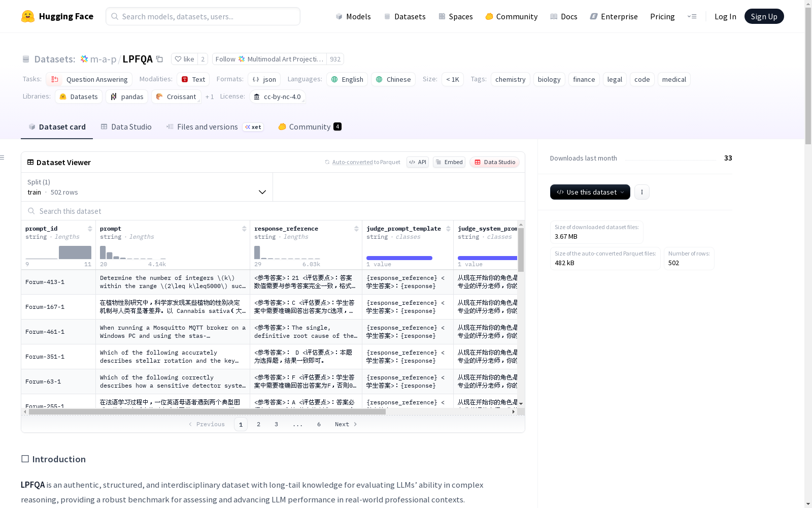Click the current page 1 button
812x508 pixels.
[241, 424]
